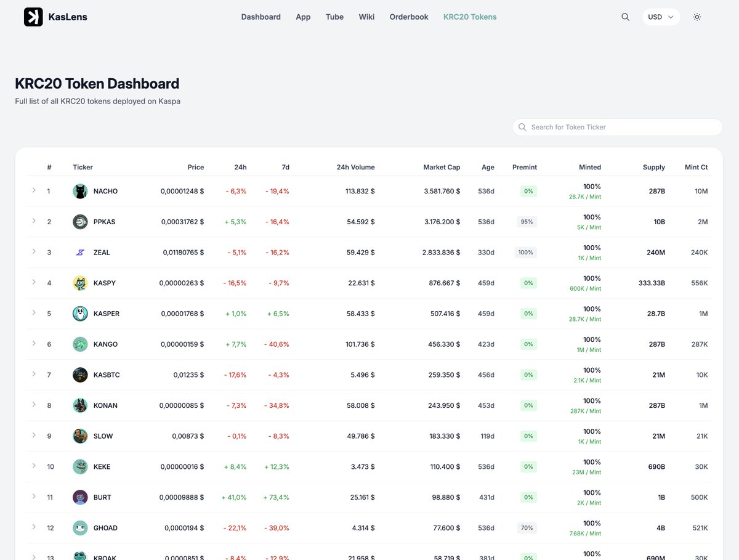
Task: Open the Tube nav item
Action: (x=334, y=17)
